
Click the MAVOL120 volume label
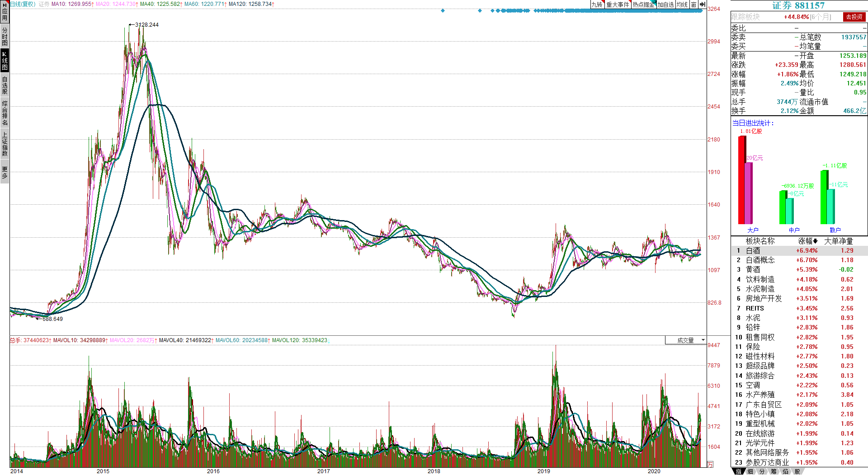pyautogui.click(x=300, y=340)
